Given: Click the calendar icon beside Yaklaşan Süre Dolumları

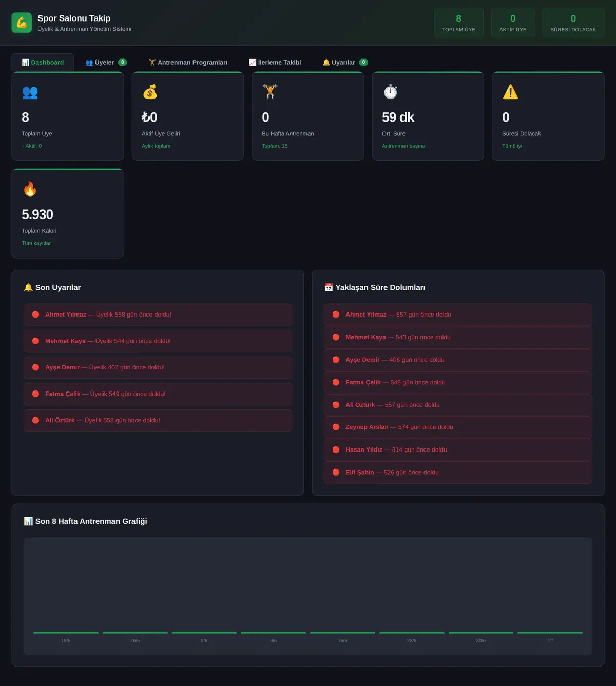Looking at the screenshot, I should click(x=329, y=287).
